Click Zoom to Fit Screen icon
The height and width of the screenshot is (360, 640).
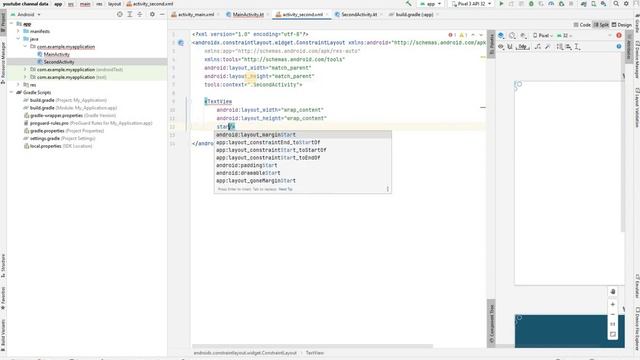coord(613,334)
